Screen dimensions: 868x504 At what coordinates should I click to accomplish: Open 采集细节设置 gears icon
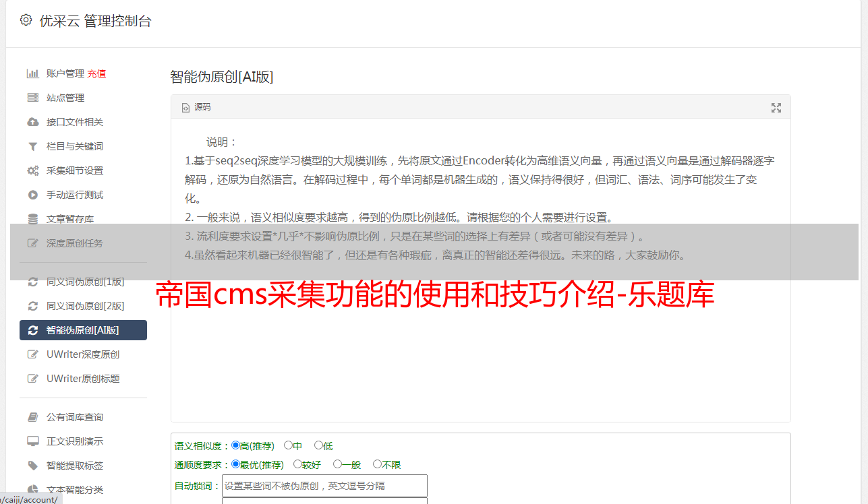pos(32,170)
